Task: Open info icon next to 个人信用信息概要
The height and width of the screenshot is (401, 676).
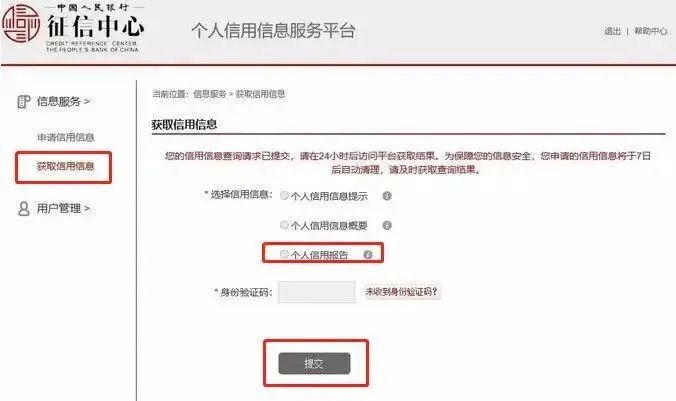Action: coord(387,225)
